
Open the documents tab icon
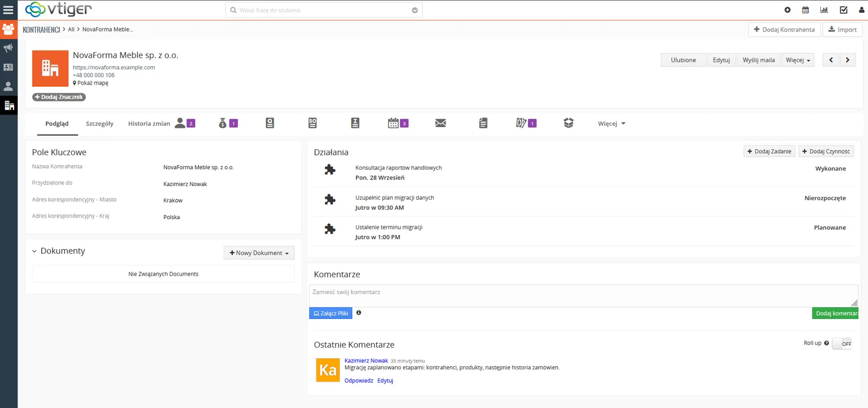tap(483, 123)
